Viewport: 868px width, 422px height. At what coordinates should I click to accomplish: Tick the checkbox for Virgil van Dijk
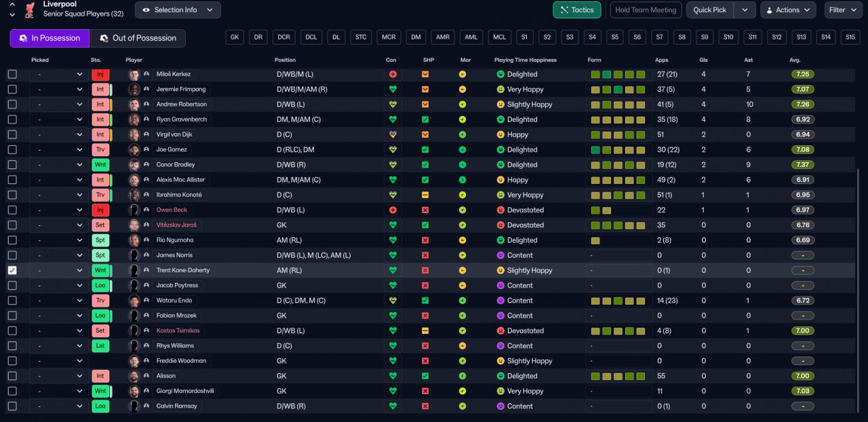(12, 134)
